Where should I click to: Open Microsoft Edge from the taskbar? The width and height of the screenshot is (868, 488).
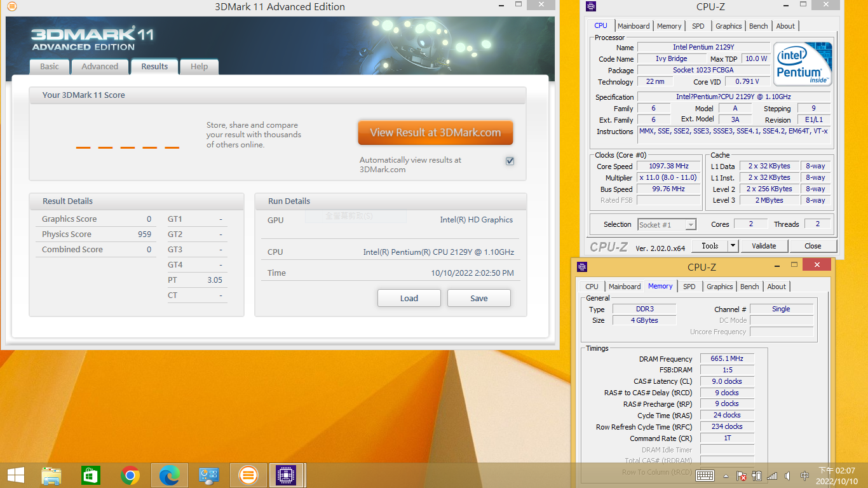click(170, 475)
